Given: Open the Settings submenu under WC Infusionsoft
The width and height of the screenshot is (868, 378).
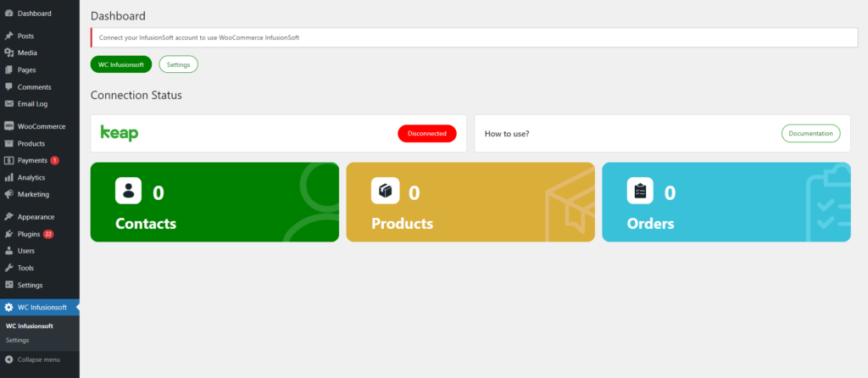Looking at the screenshot, I should [18, 341].
